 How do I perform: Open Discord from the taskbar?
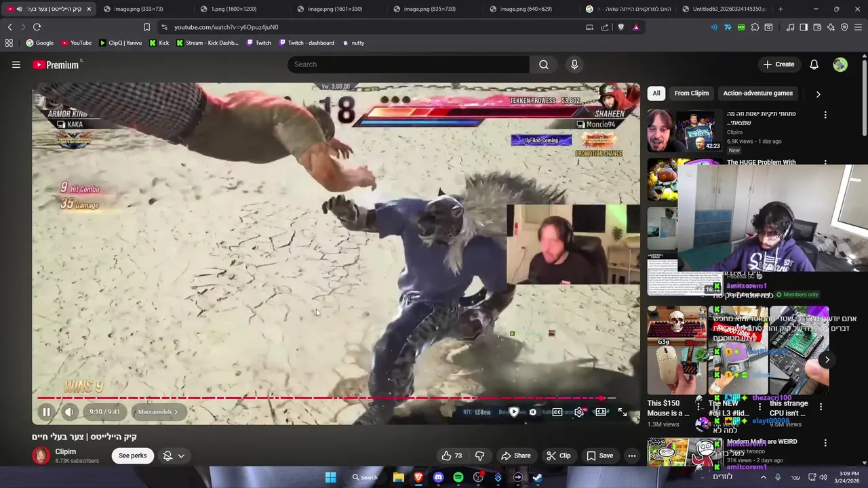pos(438,477)
